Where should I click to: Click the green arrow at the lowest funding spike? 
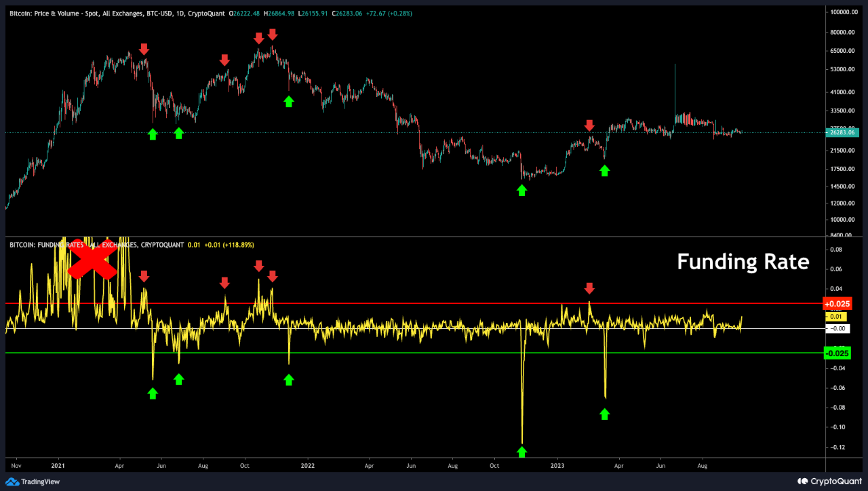521,451
